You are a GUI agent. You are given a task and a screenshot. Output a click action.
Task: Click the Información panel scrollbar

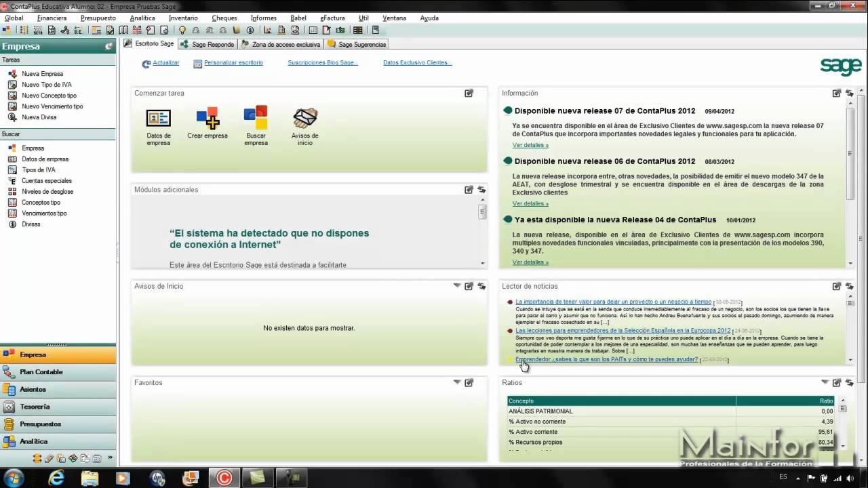tap(850, 153)
